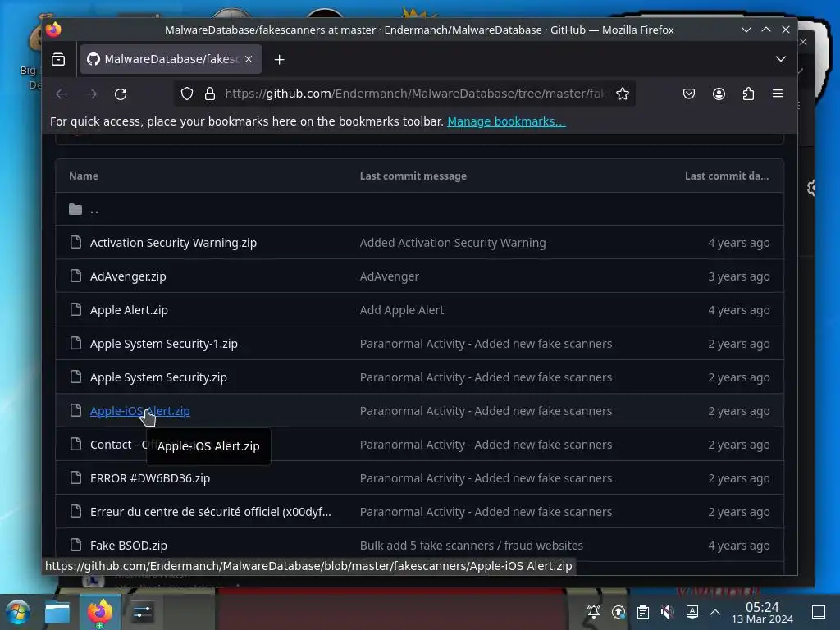Screen dimensions: 840x630
Task: Click the taskbar clock showing 05:24
Action: click(x=762, y=612)
